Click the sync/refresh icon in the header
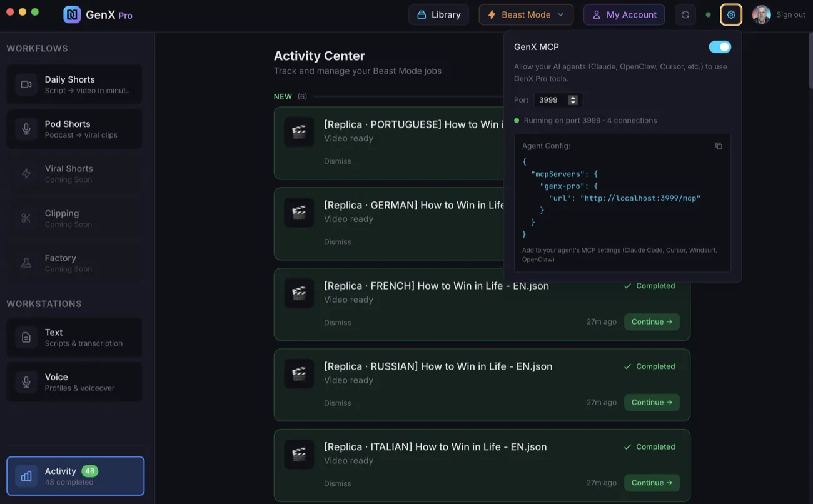The width and height of the screenshot is (813, 504). tap(685, 14)
